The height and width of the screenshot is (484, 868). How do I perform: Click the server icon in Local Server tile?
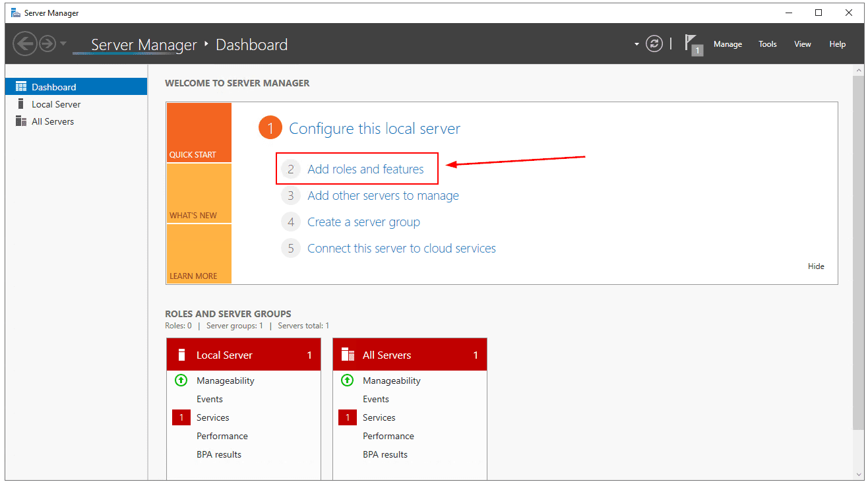coord(181,355)
